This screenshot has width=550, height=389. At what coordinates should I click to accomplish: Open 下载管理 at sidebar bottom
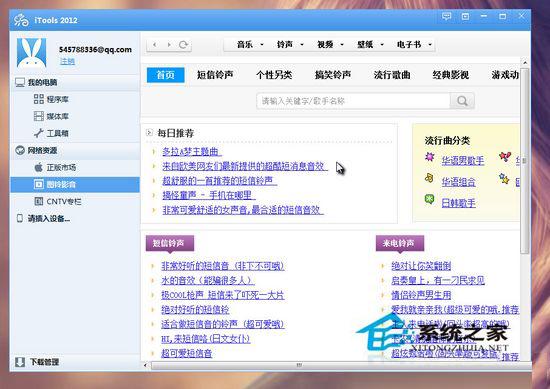[x=37, y=362]
